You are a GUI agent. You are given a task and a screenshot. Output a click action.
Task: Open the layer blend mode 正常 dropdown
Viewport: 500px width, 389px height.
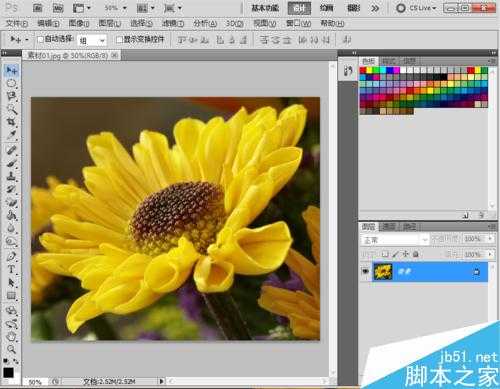point(395,239)
